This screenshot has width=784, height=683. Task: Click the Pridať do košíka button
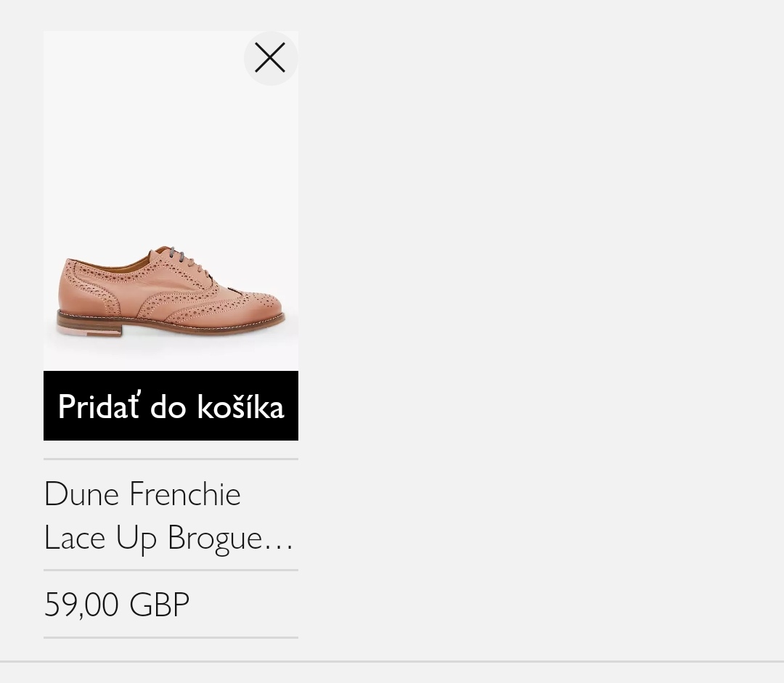(x=171, y=406)
